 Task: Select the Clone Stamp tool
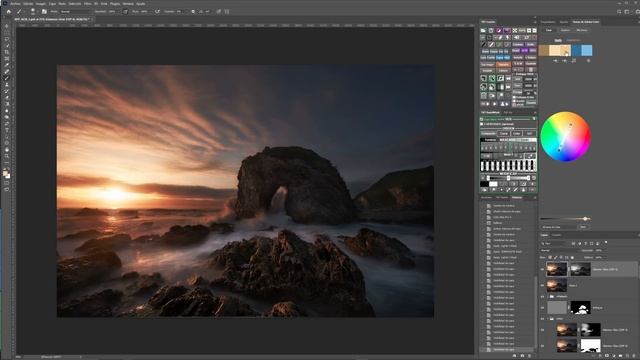pos(7,84)
